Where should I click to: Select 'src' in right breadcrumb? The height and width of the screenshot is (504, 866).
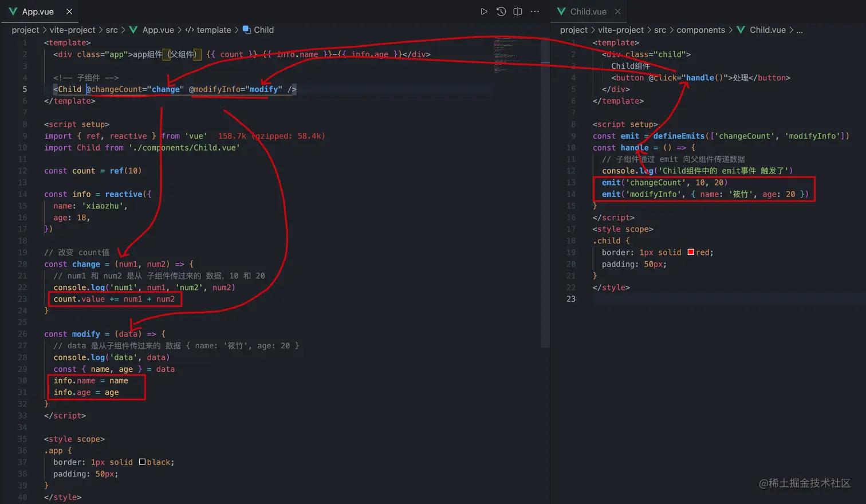click(x=660, y=30)
